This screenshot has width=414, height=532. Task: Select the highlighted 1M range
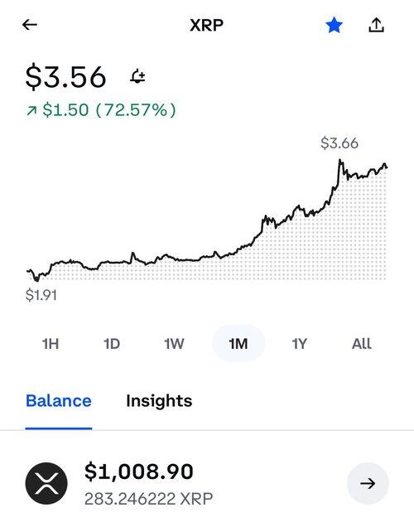[238, 343]
